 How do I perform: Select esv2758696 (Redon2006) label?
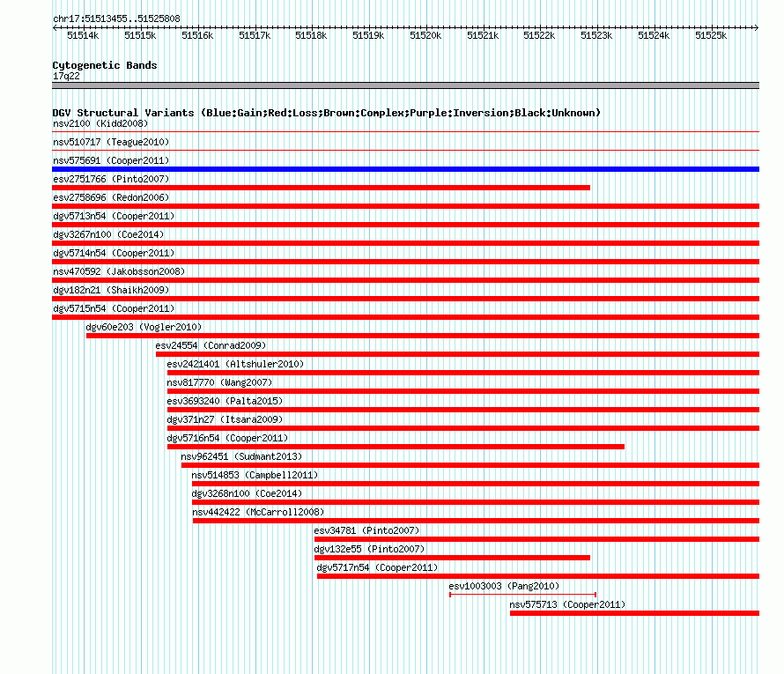[111, 197]
